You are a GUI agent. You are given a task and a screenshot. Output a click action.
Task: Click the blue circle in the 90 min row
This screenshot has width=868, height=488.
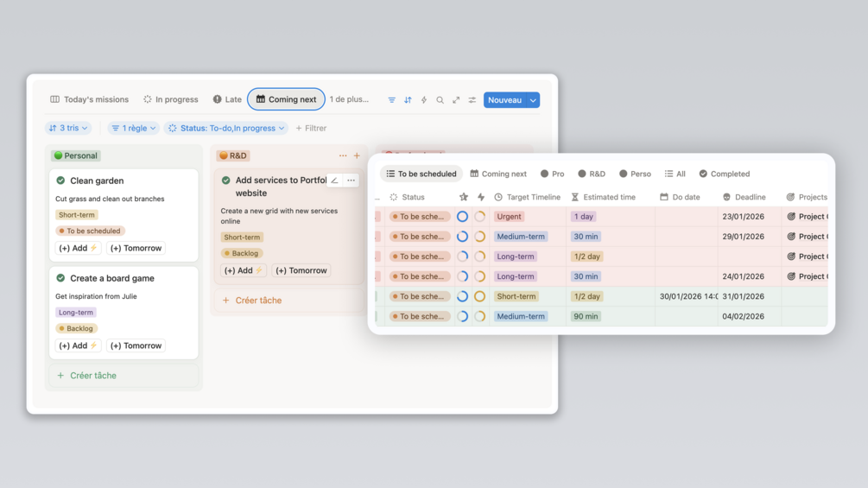tap(462, 316)
